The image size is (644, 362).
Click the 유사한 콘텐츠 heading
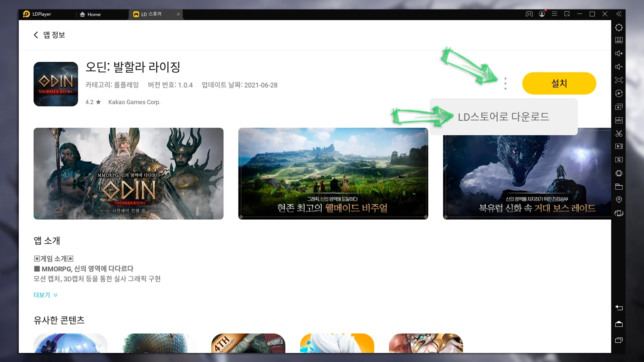pos(59,320)
